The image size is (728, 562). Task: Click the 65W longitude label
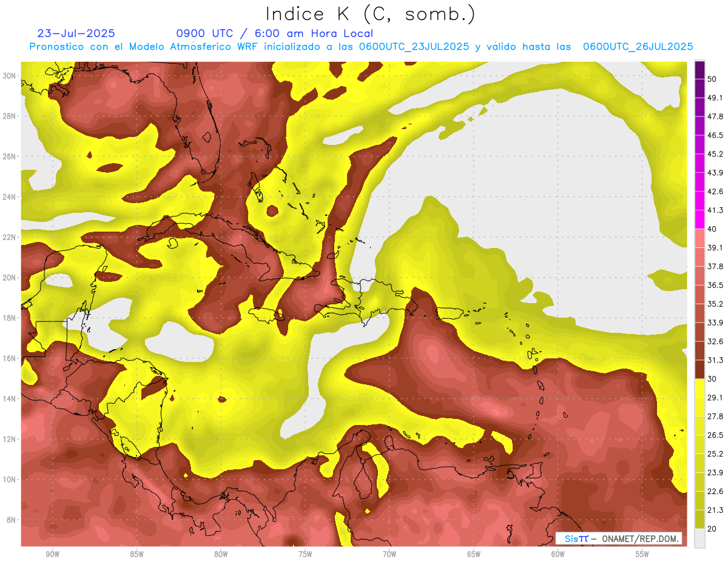474,554
